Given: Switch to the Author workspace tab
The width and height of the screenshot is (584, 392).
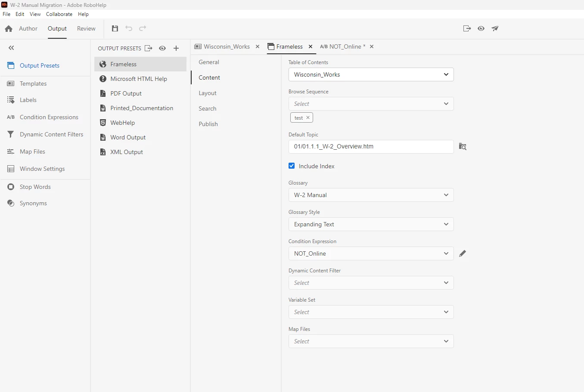Looking at the screenshot, I should [x=28, y=28].
